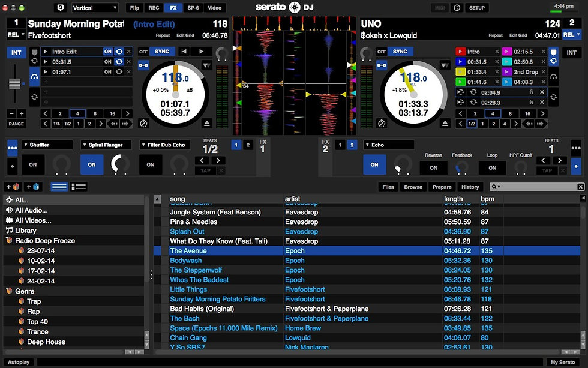The height and width of the screenshot is (368, 588).
Task: Switch library to album art list view
Action: click(79, 187)
